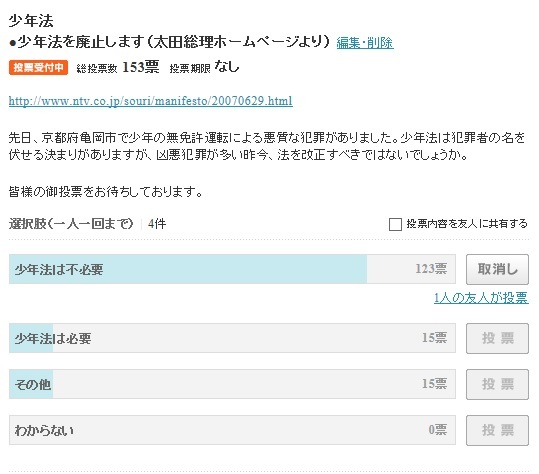Viewport: 539px width, 474px height.
Task: Click the わからない result bar
Action: [232, 430]
